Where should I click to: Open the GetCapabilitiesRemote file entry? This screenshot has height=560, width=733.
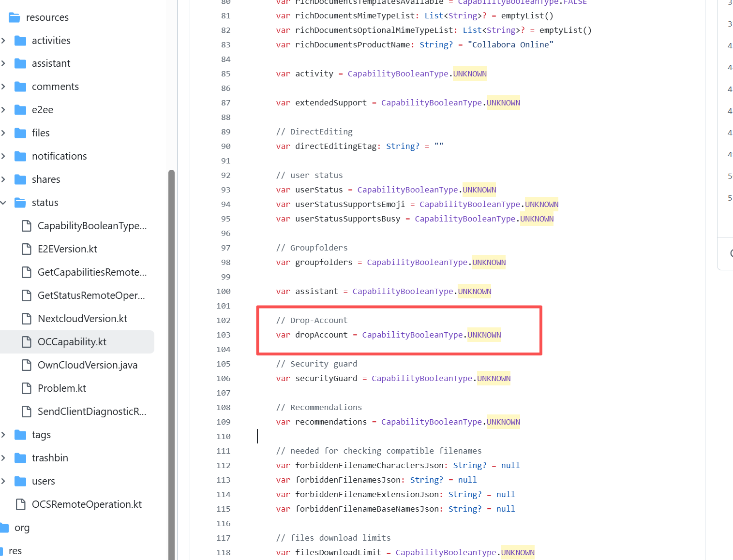tap(92, 272)
